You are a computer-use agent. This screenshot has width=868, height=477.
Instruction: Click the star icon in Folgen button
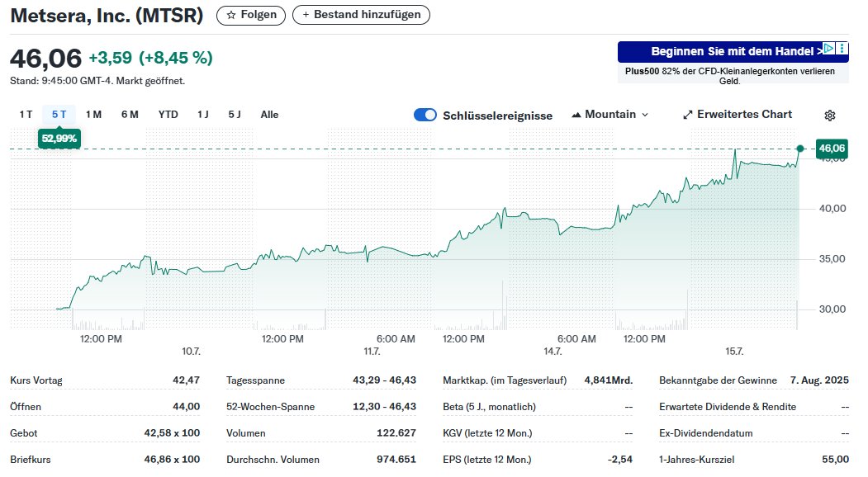(x=231, y=15)
